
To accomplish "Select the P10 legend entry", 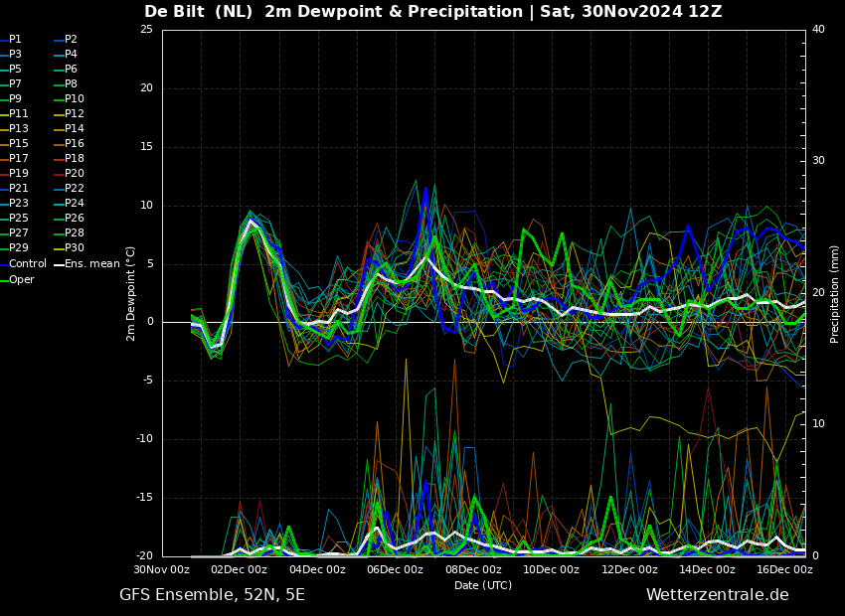I will [70, 98].
